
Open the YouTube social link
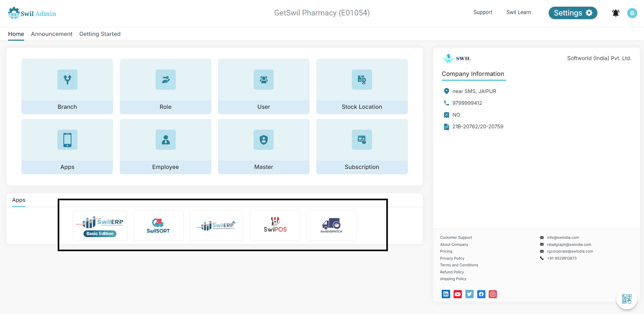point(458,294)
